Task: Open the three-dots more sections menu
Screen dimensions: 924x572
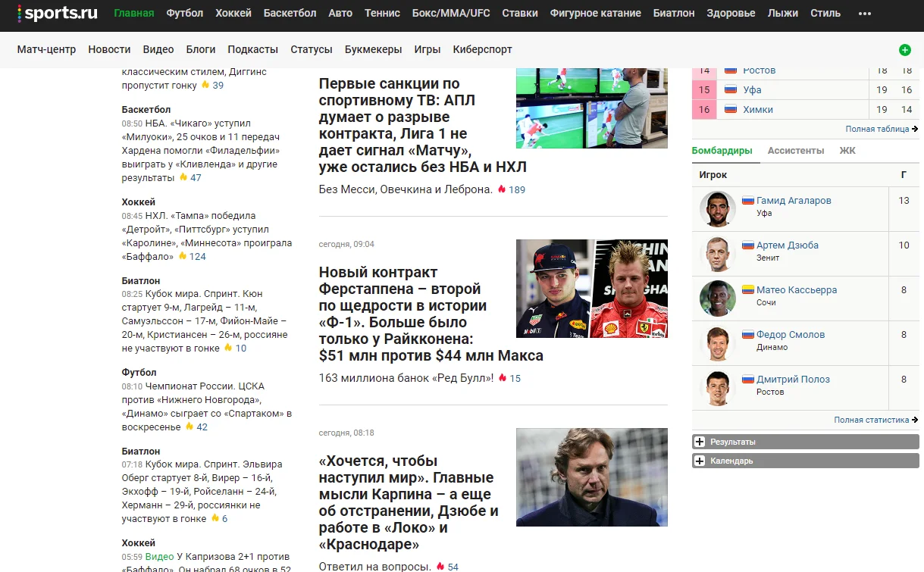Action: [864, 14]
